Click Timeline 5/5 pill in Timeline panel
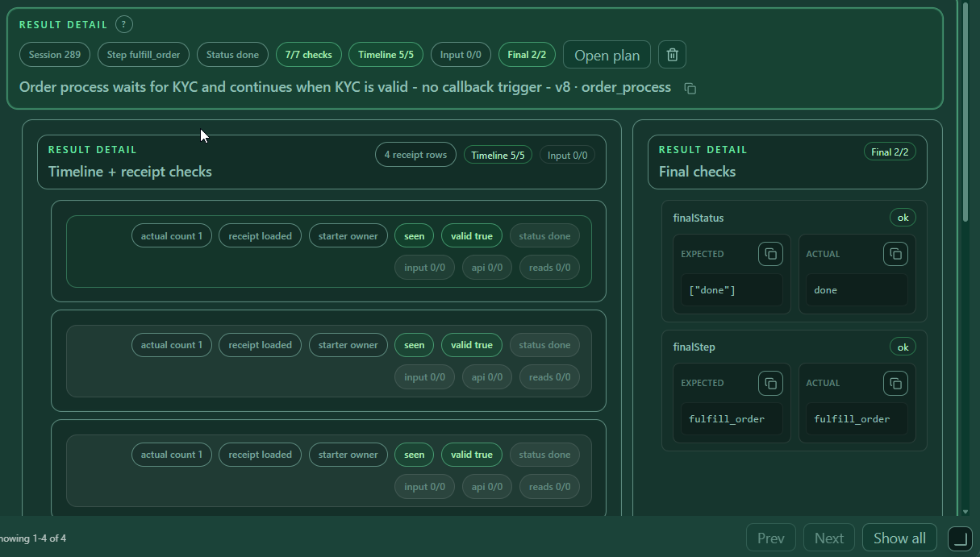Image resolution: width=980 pixels, height=557 pixels. (498, 155)
